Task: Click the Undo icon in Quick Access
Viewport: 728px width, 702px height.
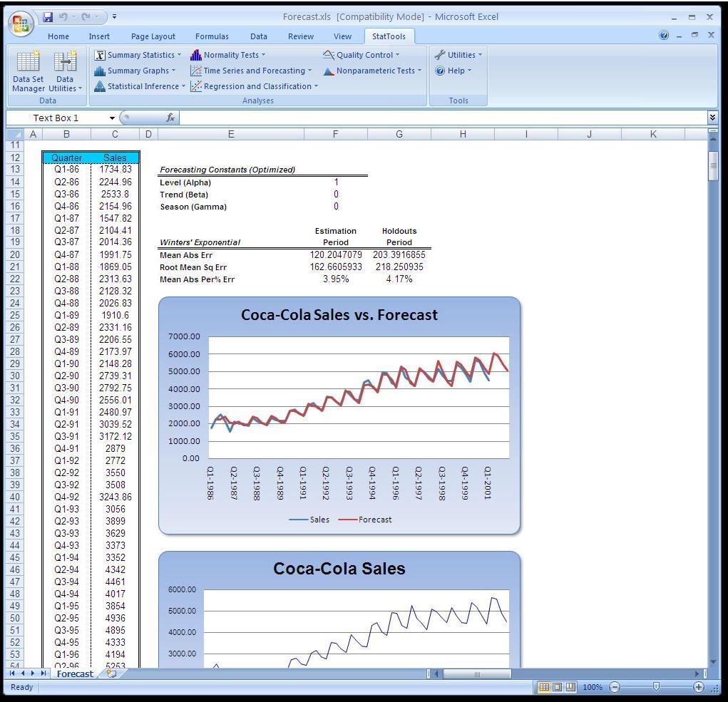Action: [63, 17]
